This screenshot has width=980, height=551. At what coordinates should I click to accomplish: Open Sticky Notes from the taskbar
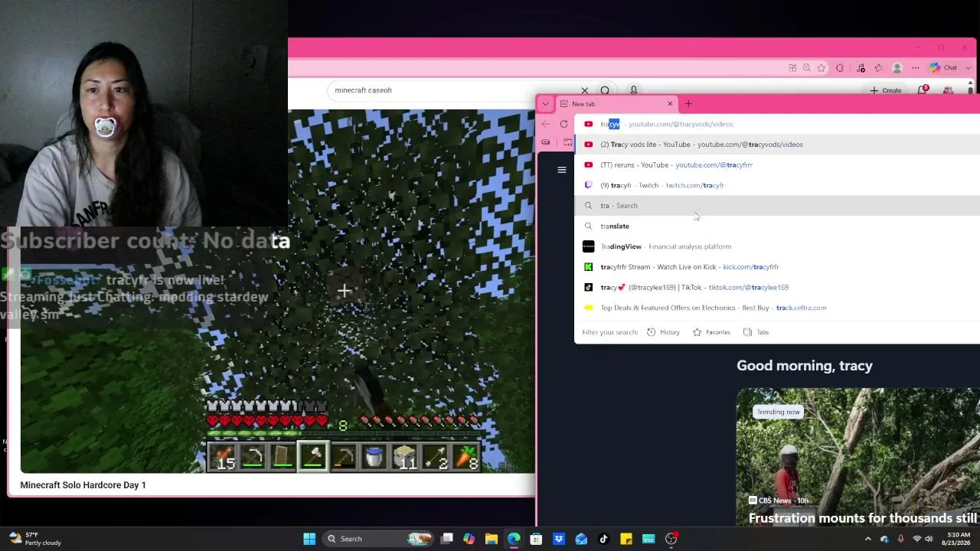(x=626, y=539)
